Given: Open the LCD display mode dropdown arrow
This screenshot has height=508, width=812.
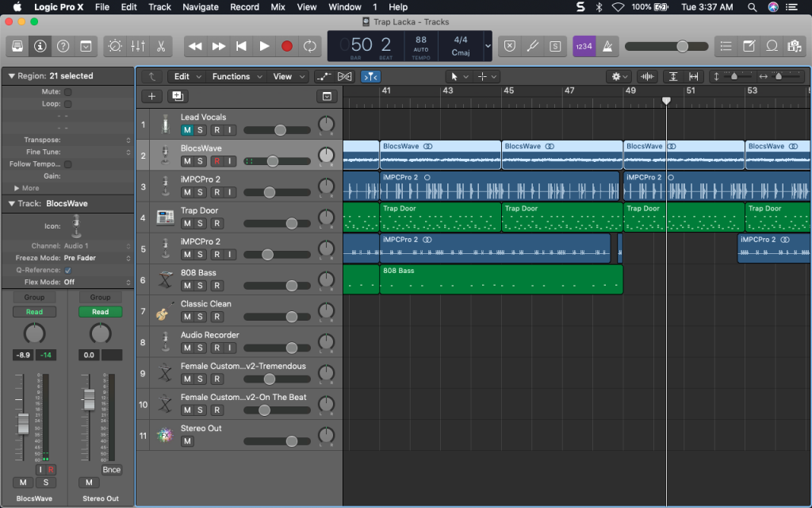Looking at the screenshot, I should click(488, 45).
